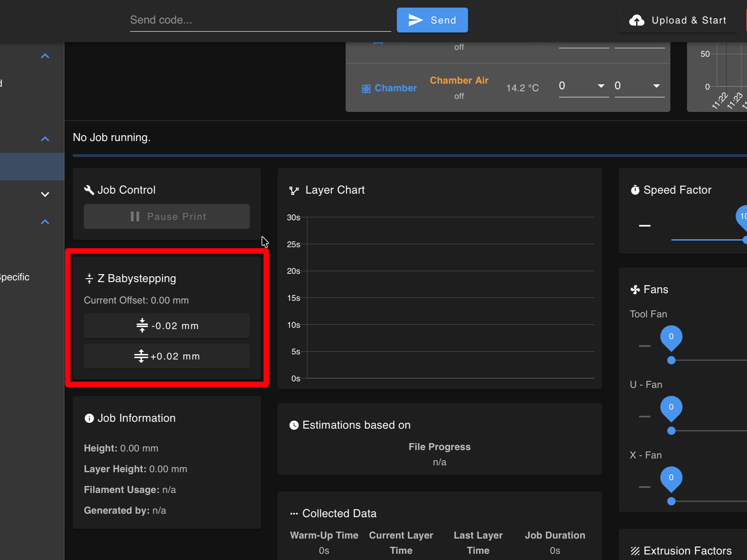
Task: Click the U - Fan slider handle
Action: pos(671,431)
